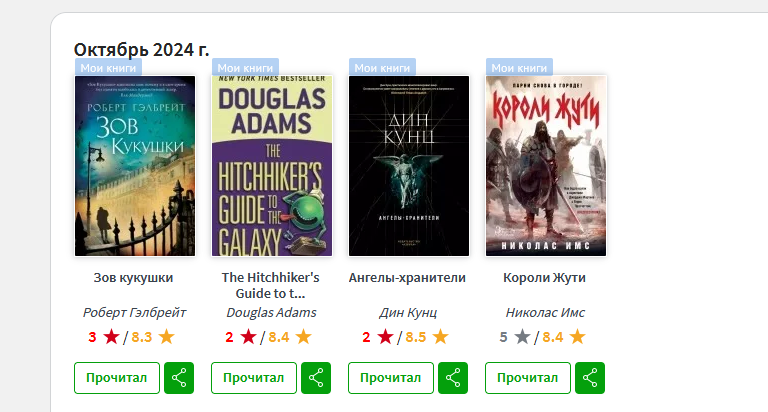Open Зов кукушки book cover
Image resolution: width=768 pixels, height=412 pixels.
[135, 166]
